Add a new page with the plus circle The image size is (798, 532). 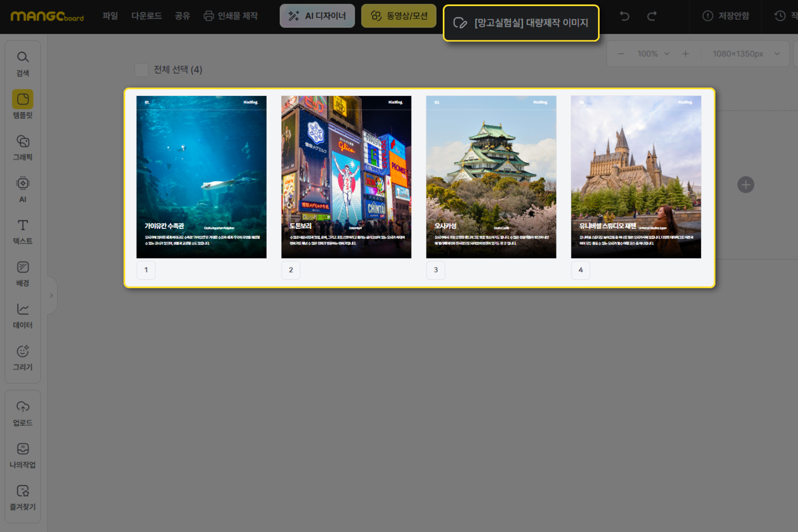coord(746,185)
